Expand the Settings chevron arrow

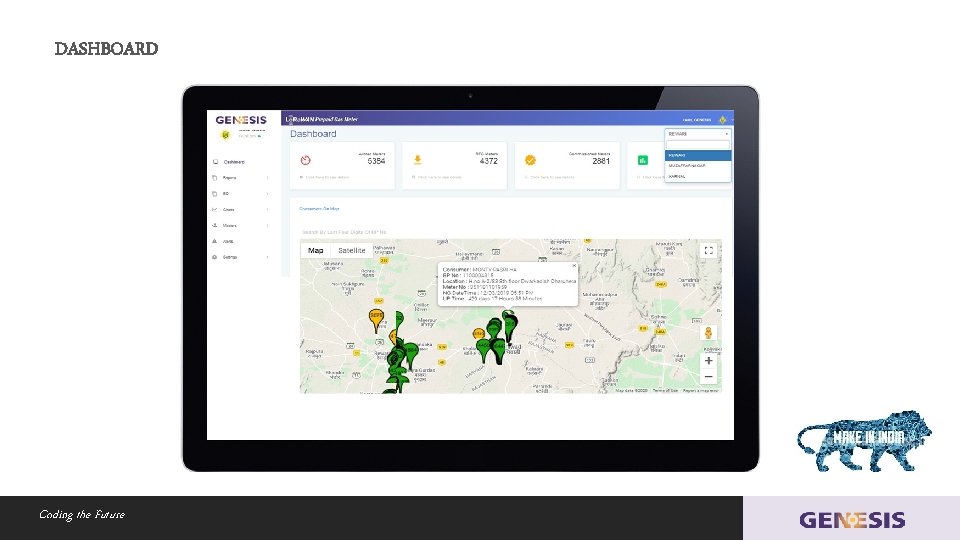pos(268,257)
